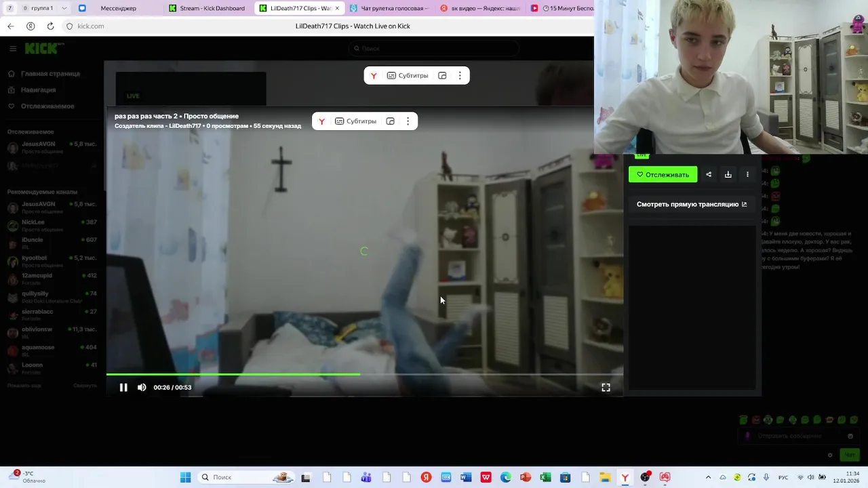Image resolution: width=868 pixels, height=488 pixels.
Task: Click the KICK logo
Action: (44, 48)
